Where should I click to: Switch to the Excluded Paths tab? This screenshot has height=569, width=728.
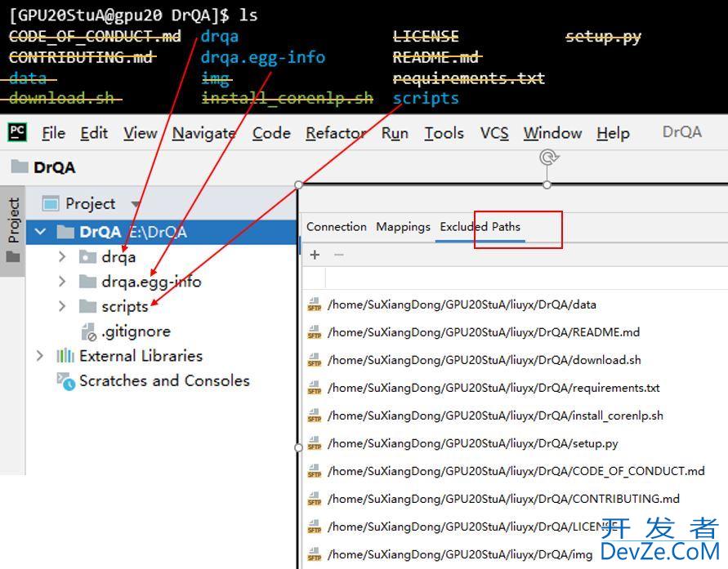pyautogui.click(x=480, y=227)
